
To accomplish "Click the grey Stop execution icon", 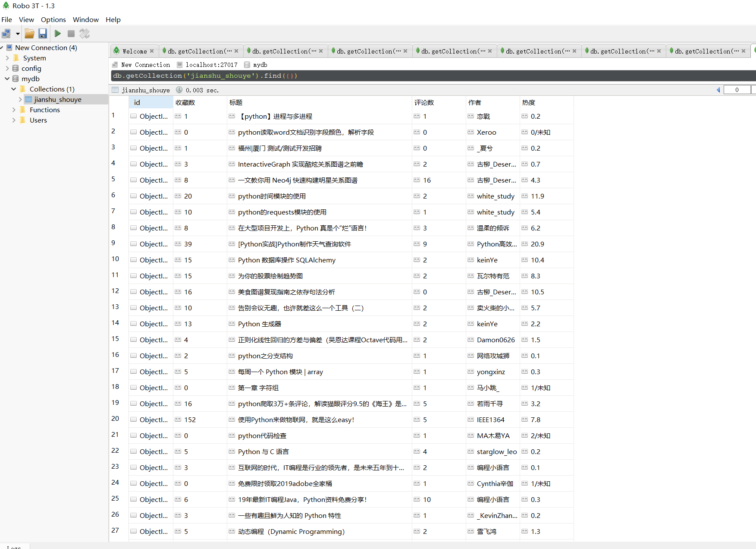I will coord(71,34).
